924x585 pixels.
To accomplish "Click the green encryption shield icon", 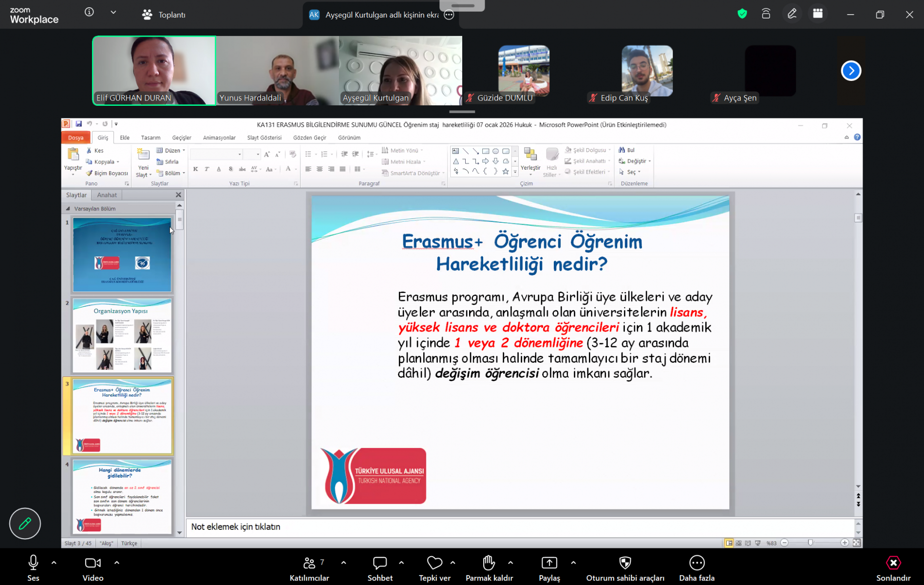I will [x=742, y=14].
